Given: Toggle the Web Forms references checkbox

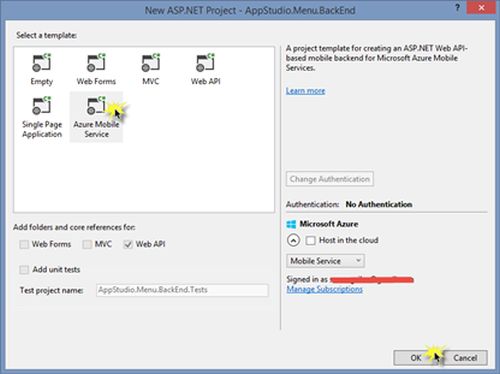Looking at the screenshot, I should [24, 244].
